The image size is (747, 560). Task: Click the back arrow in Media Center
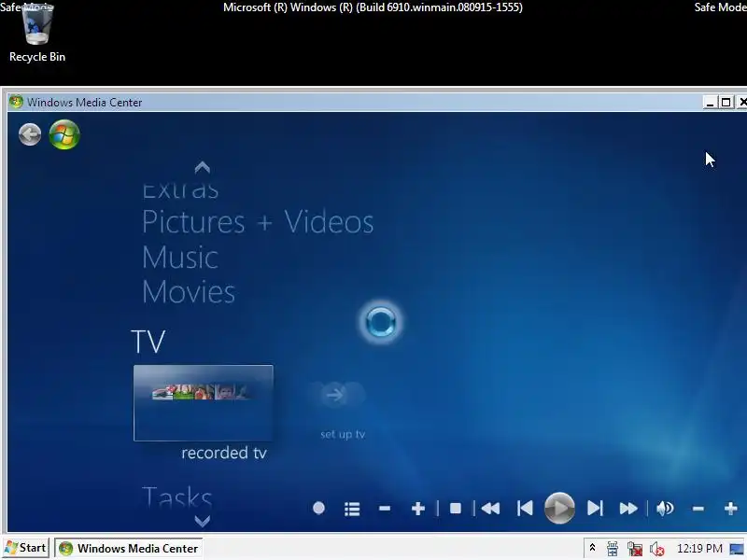pyautogui.click(x=30, y=134)
